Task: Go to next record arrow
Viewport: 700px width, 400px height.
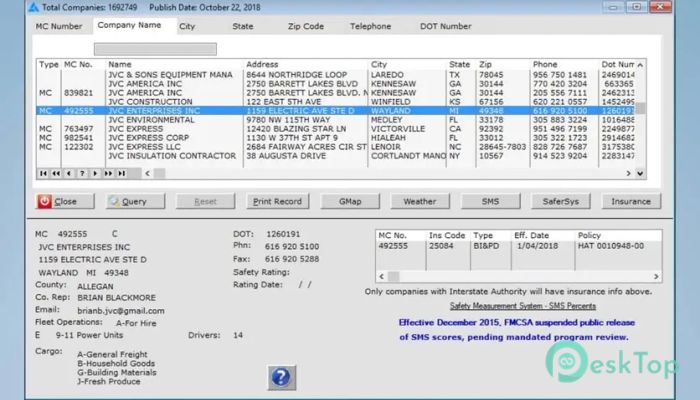Action: pyautogui.click(x=95, y=173)
